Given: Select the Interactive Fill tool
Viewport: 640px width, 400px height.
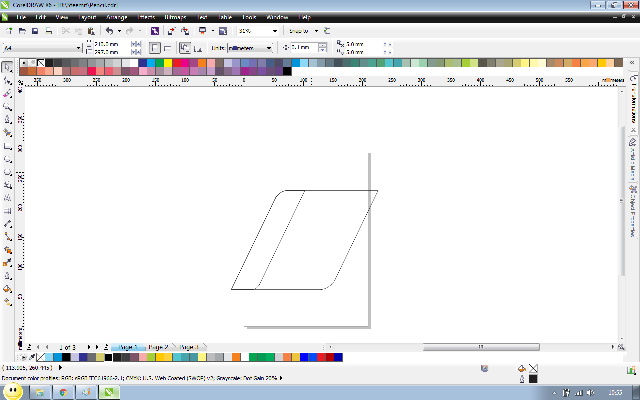Looking at the screenshot, I should [7, 302].
